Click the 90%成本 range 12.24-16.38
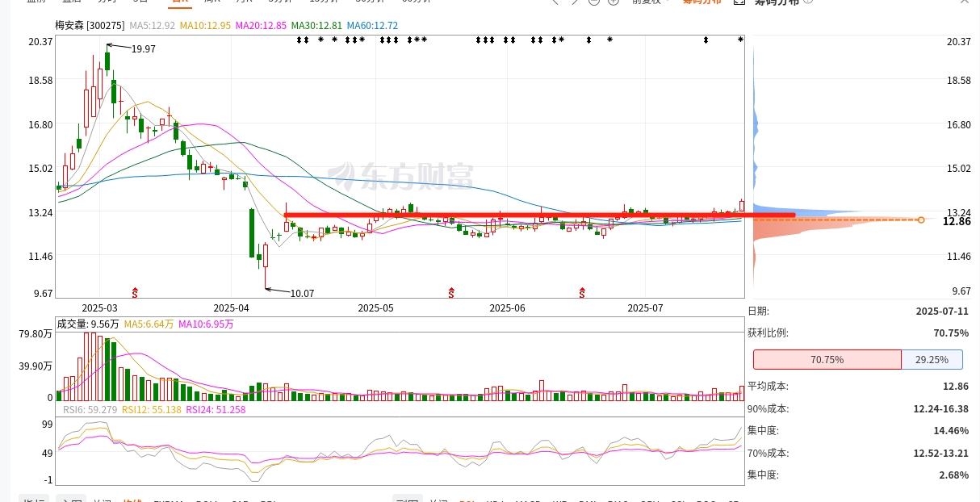Viewport: 980px width, 502px height. [x=941, y=409]
